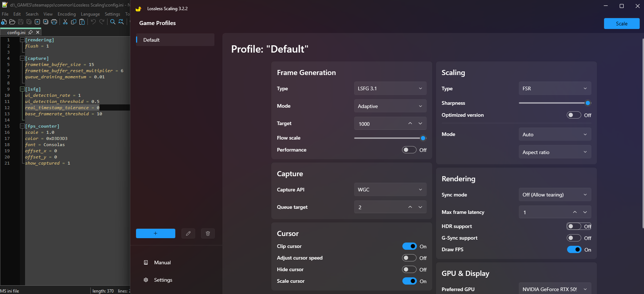The width and height of the screenshot is (644, 294).
Task: Click the Paste clipboard icon in Notepad++
Action: (82, 22)
